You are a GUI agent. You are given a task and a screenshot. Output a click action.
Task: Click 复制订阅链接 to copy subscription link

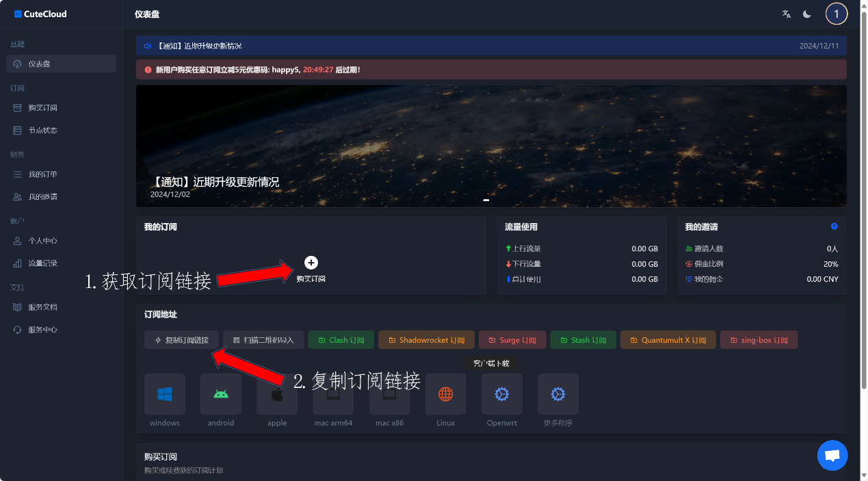pos(181,339)
